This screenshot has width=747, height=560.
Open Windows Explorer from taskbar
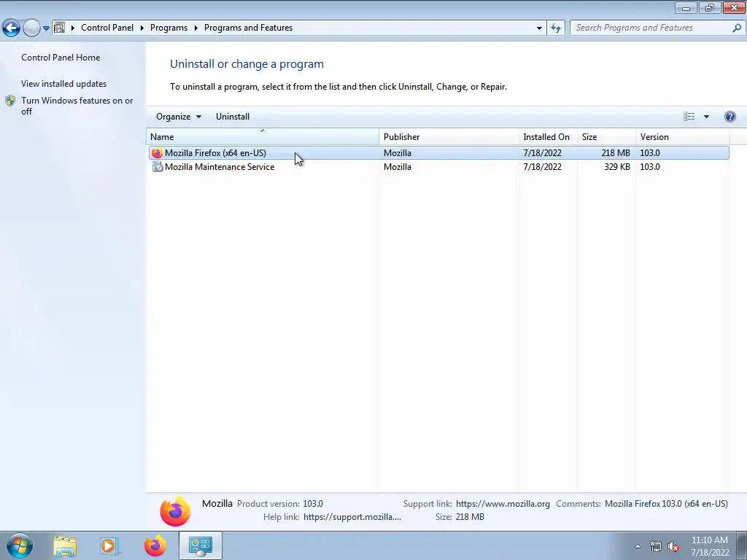click(65, 545)
